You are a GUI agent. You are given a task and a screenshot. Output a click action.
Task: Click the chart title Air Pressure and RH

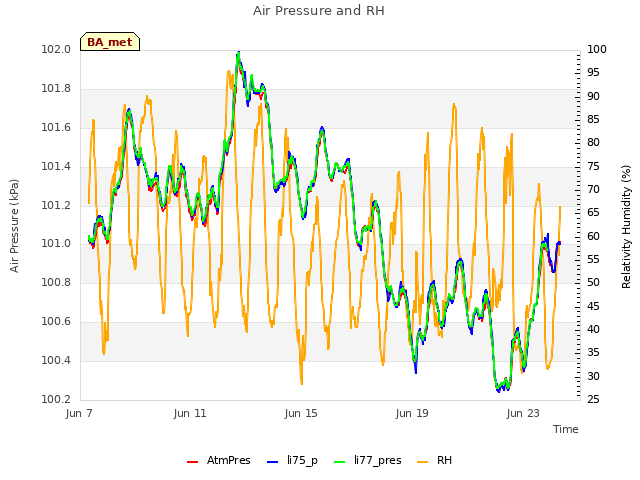click(319, 11)
